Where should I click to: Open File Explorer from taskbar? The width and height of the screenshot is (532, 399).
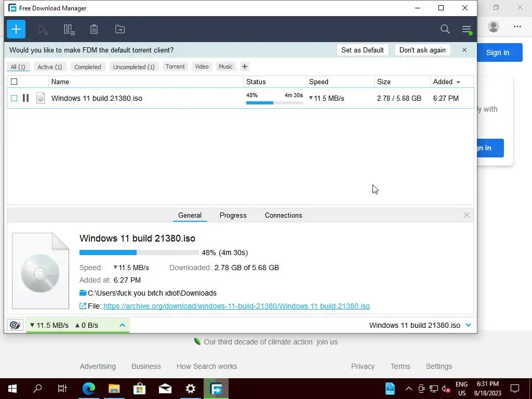(x=114, y=389)
